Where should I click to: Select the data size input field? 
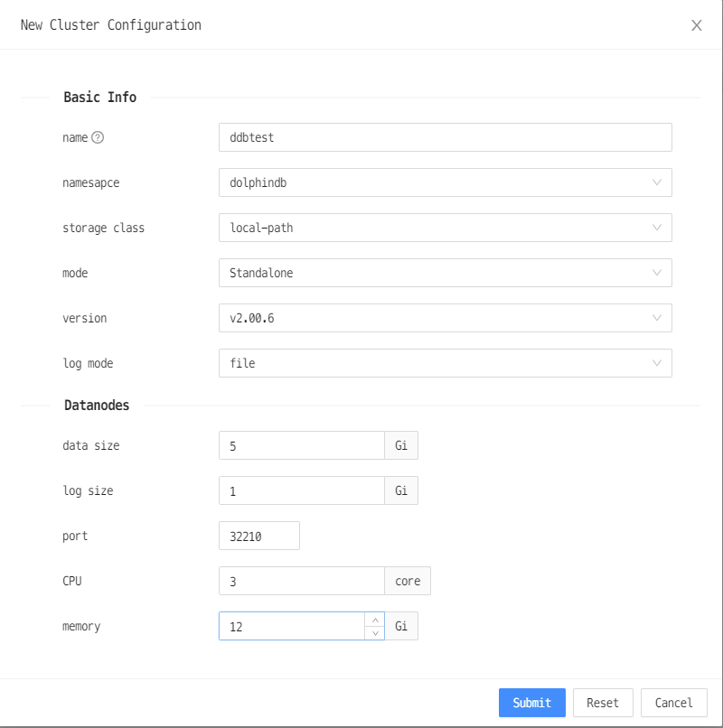301,445
